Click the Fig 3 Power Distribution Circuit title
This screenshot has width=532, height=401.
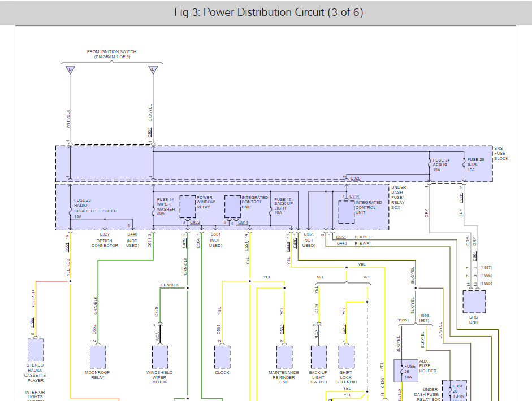[266, 12]
